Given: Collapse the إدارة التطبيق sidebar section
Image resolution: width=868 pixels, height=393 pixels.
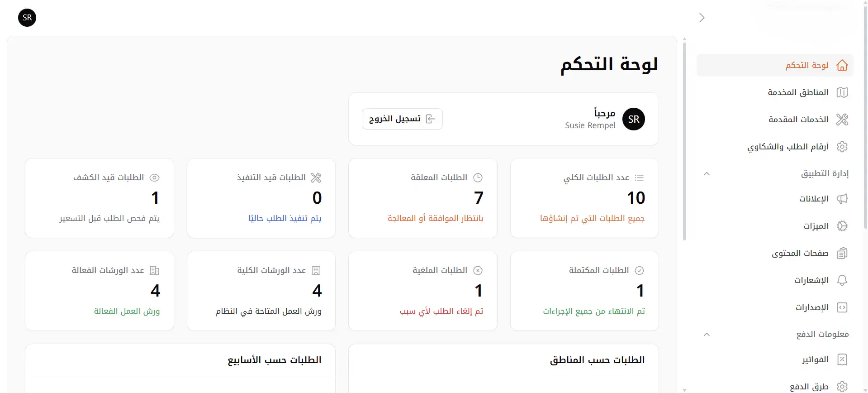Looking at the screenshot, I should [707, 174].
